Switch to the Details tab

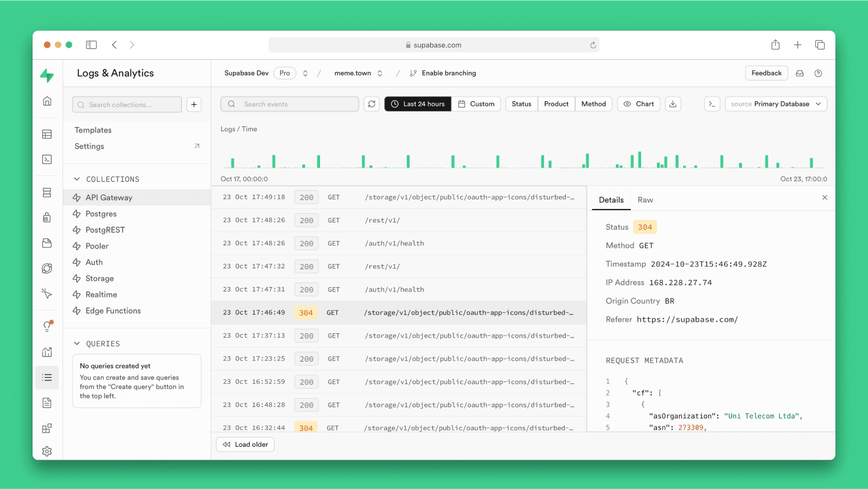(x=611, y=200)
